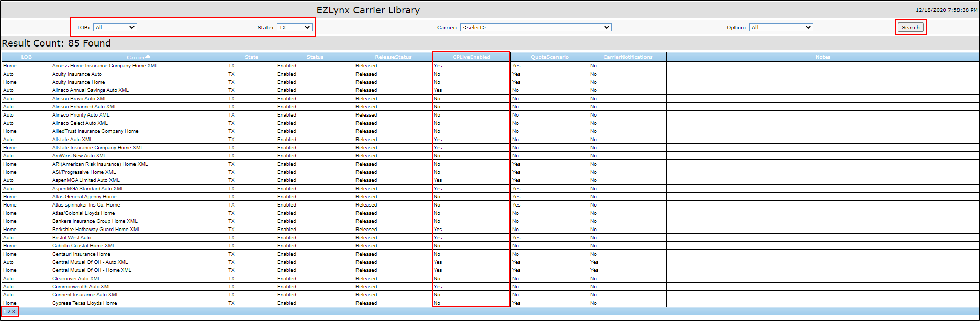Click the Result Count: 85 Found text
980x321 pixels.
[x=56, y=43]
